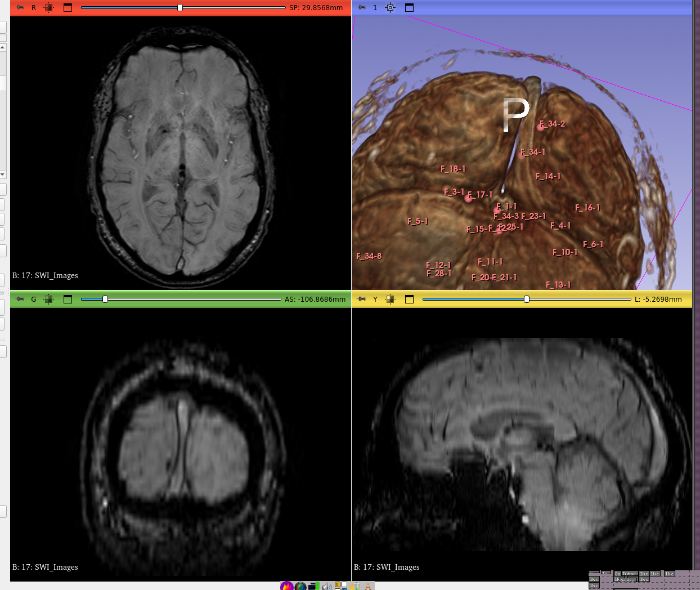Screen dimensions: 700x590
Task: Click the Yellow slice fit-to-window icon
Action: [391, 300]
